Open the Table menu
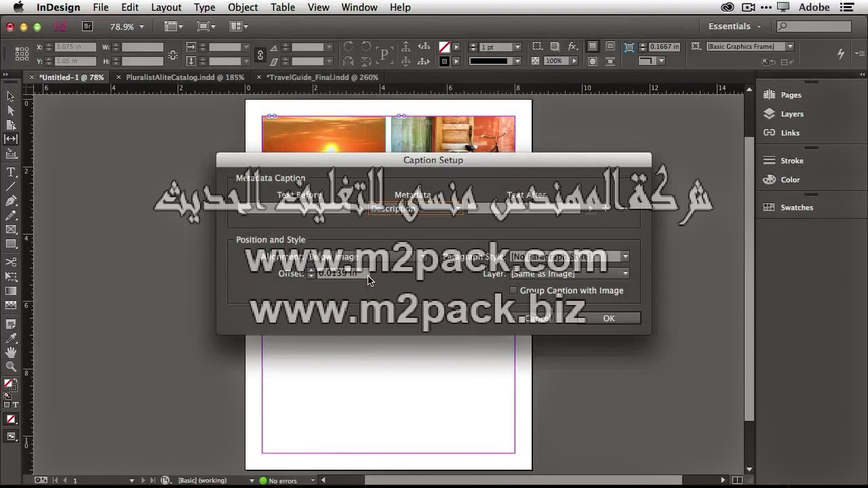The width and height of the screenshot is (868, 488). [283, 7]
